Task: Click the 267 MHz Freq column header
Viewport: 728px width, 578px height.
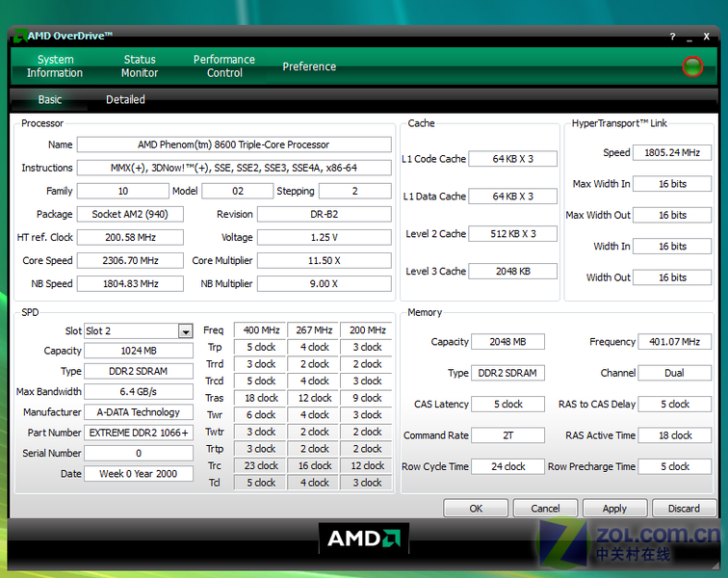Action: (x=314, y=329)
